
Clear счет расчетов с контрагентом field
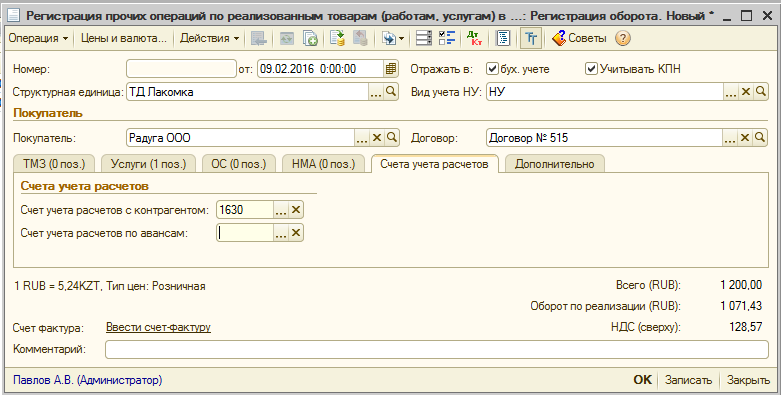coord(296,210)
